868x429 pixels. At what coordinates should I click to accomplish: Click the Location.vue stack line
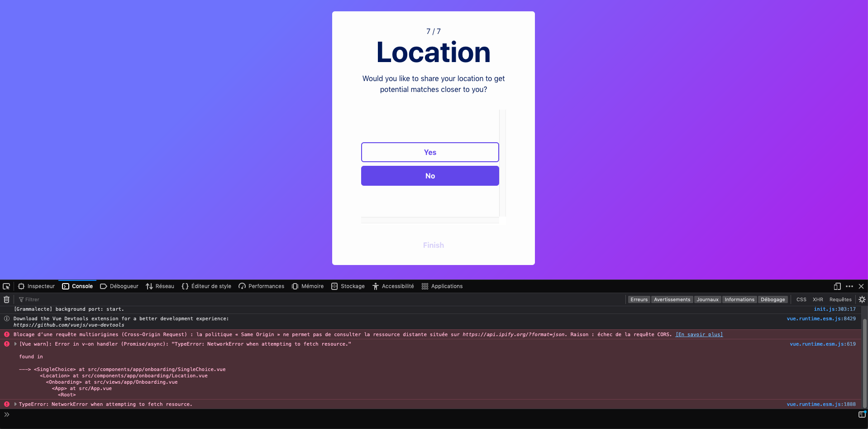click(x=124, y=376)
